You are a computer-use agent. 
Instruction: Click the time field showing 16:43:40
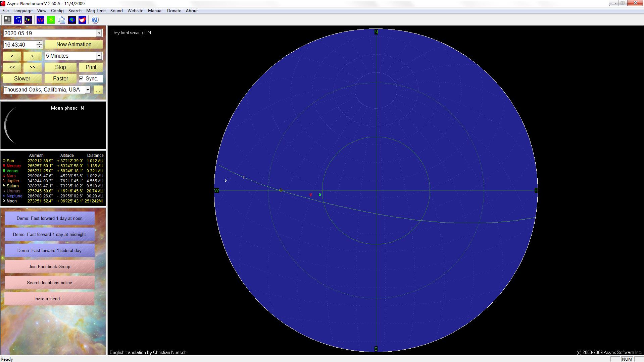(x=20, y=45)
